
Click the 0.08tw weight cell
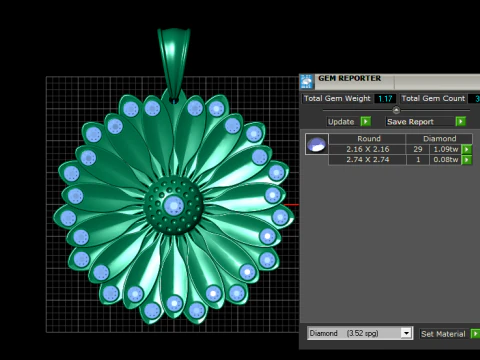pyautogui.click(x=445, y=160)
